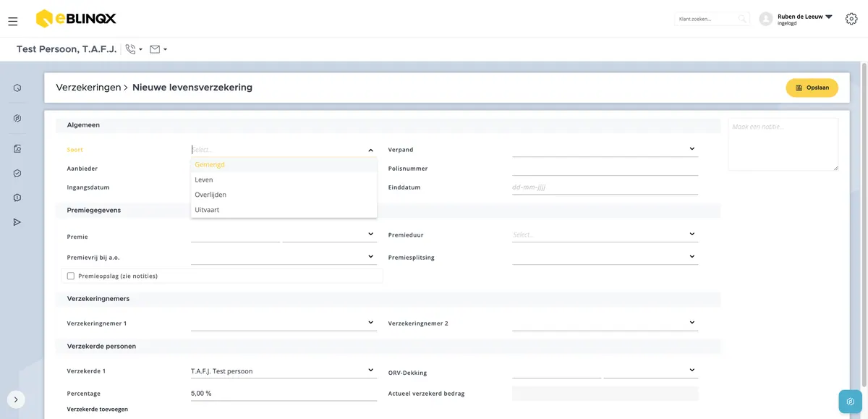Open the Premiesplitsing dropdown
Viewport: 868px width, 419px height.
pos(605,257)
